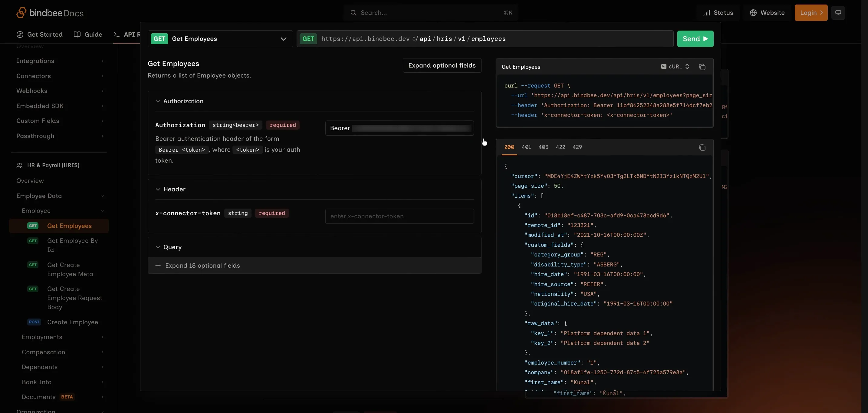Open the Website link
Image resolution: width=868 pixels, height=413 pixels.
(767, 13)
